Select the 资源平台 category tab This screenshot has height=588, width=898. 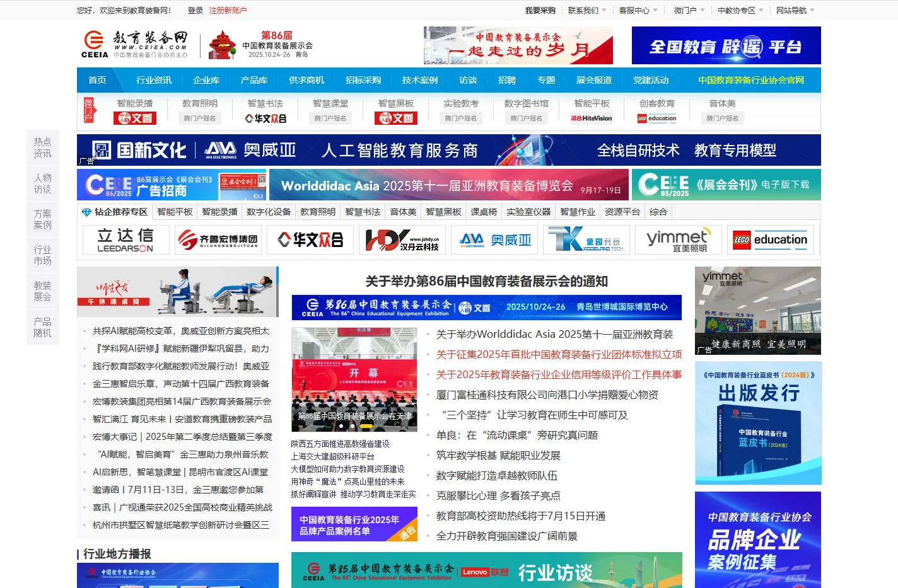pyautogui.click(x=622, y=212)
